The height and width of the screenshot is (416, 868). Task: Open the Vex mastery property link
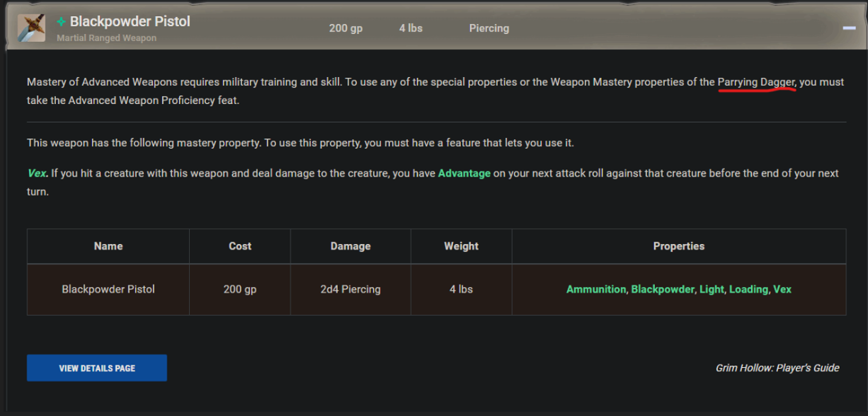[38, 173]
